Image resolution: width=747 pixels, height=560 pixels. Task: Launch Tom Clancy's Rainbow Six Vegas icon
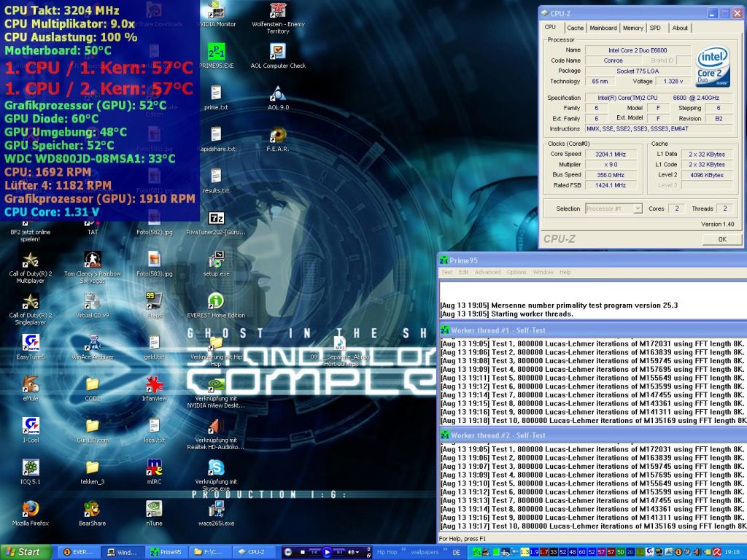[93, 267]
